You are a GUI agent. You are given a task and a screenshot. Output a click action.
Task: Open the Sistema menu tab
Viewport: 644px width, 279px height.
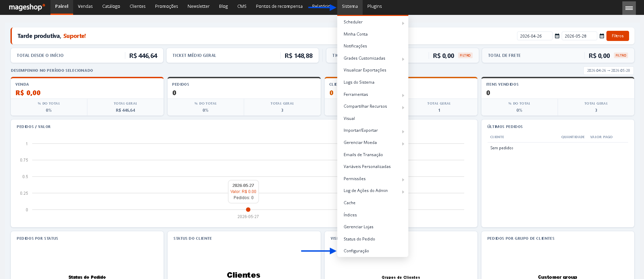click(x=350, y=6)
